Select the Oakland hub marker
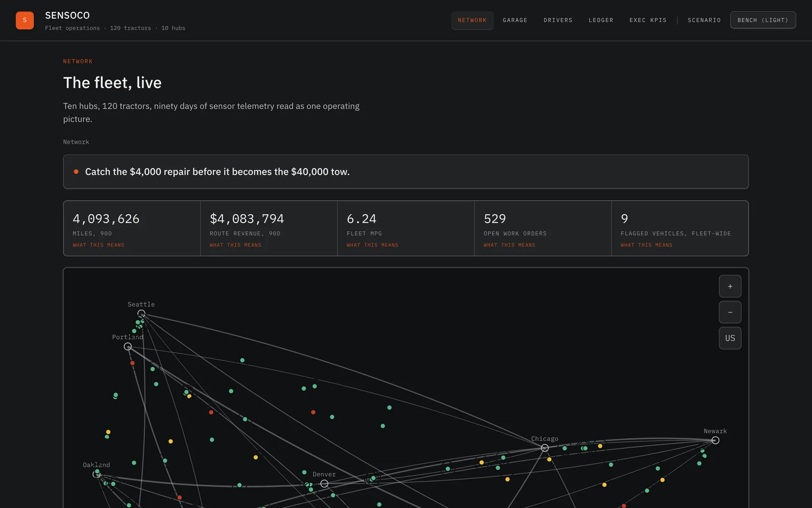 point(96,474)
